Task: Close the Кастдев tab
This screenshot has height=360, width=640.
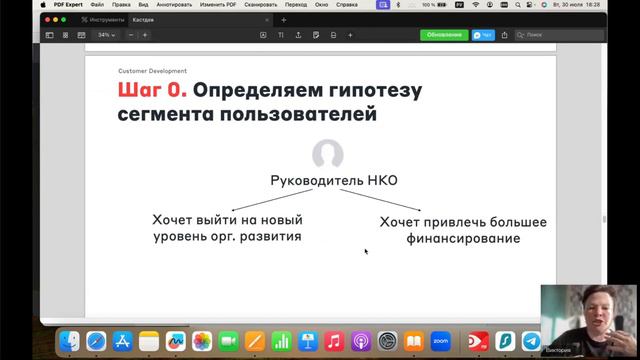Action: pyautogui.click(x=267, y=20)
